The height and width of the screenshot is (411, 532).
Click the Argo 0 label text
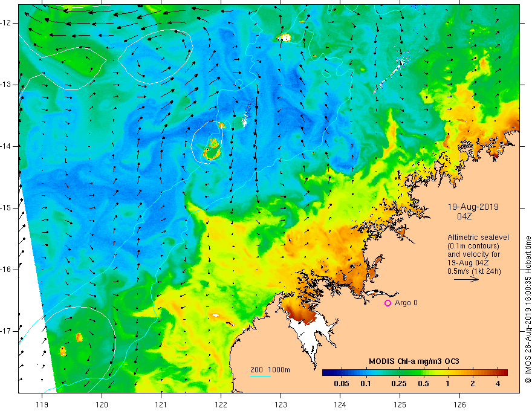point(406,303)
